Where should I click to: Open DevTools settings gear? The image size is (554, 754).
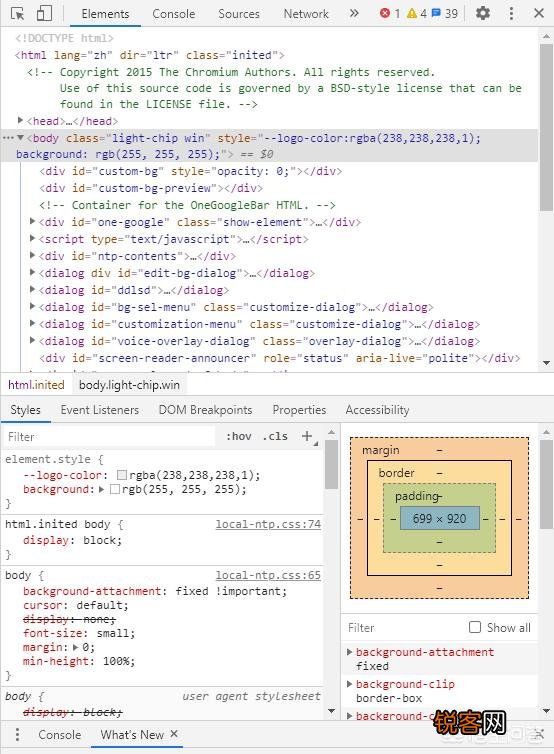coord(482,13)
